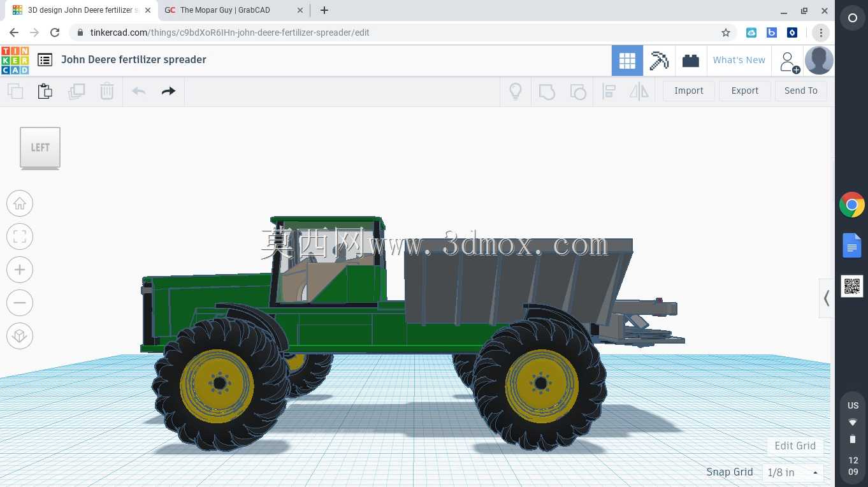Click the cloud extension icon
Viewport: 868px width, 487px height.
[751, 33]
